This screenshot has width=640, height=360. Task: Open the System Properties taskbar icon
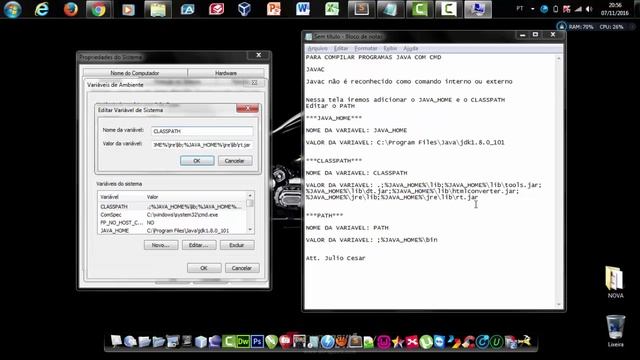(478, 9)
